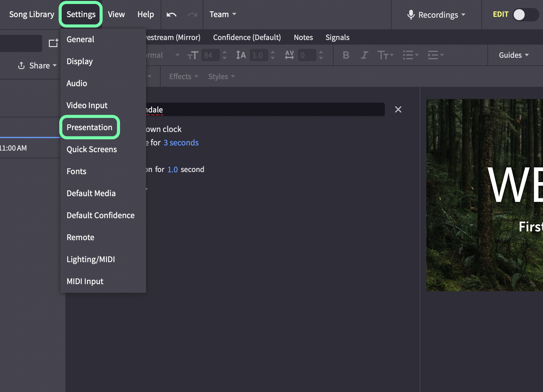Select Display in Settings menu
The height and width of the screenshot is (392, 543).
pyautogui.click(x=80, y=61)
